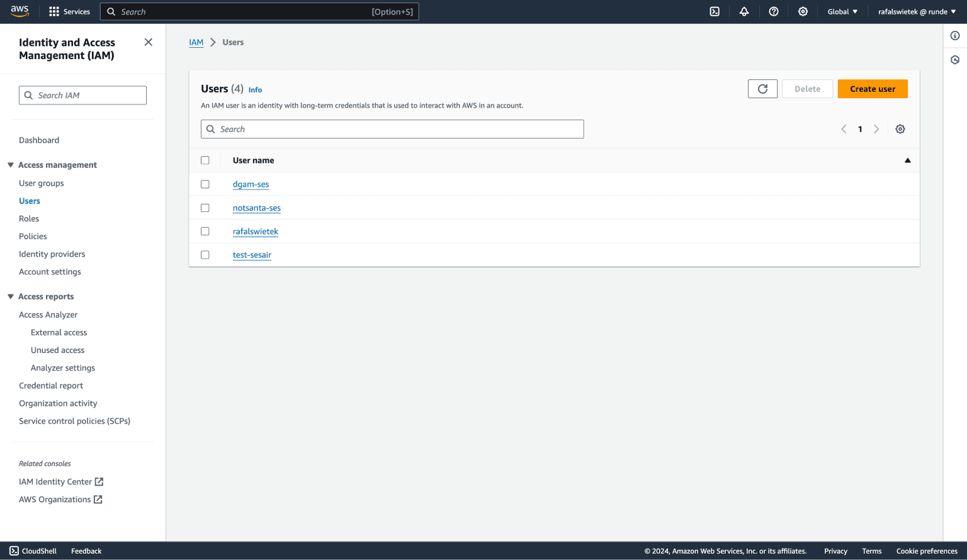Open Policies in sidebar

click(33, 236)
